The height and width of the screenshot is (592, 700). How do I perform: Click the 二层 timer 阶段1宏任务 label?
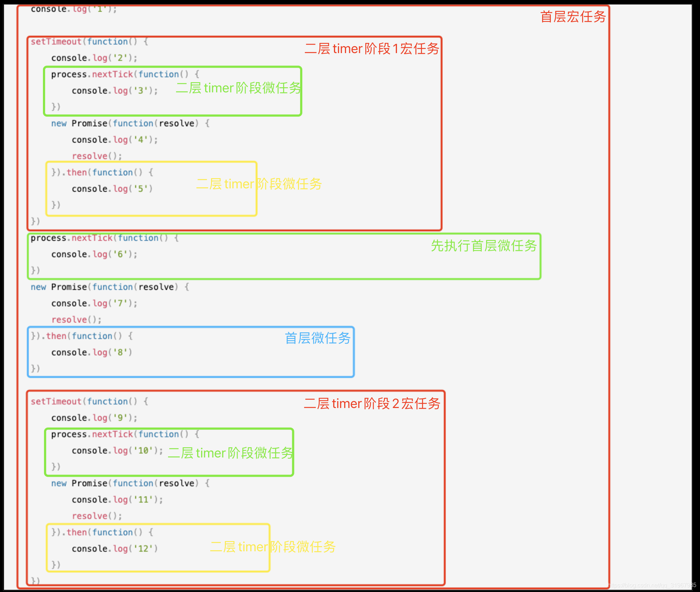(x=372, y=49)
